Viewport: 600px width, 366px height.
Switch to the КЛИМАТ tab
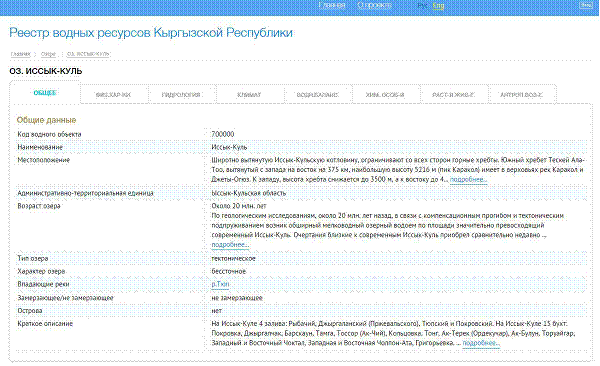tap(249, 95)
